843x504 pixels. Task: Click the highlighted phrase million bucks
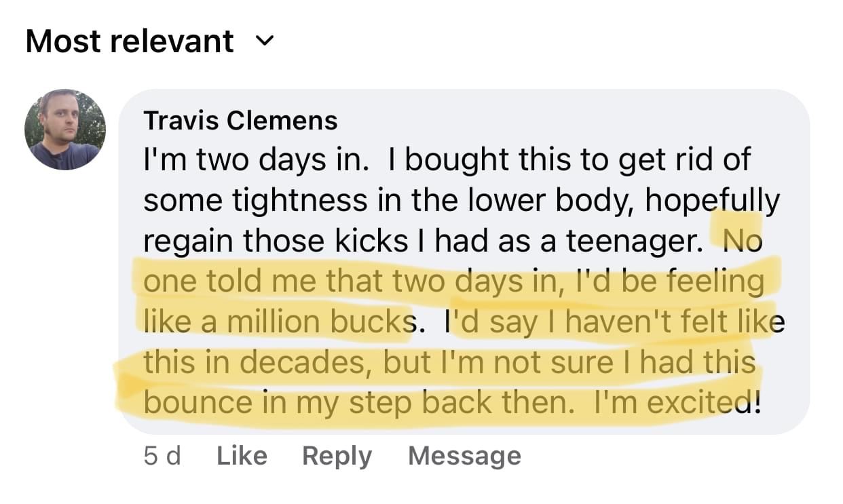[319, 321]
